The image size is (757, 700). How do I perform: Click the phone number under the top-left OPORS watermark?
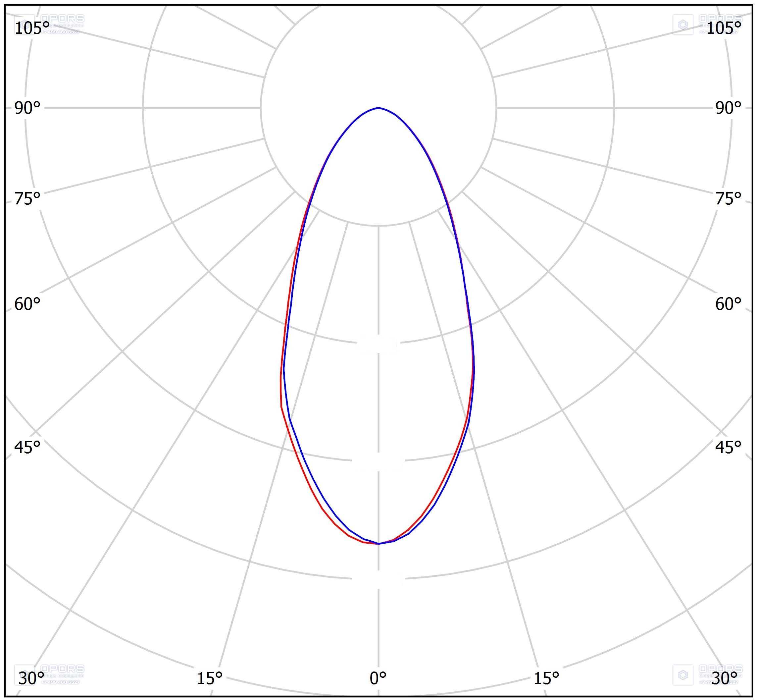coord(60,32)
